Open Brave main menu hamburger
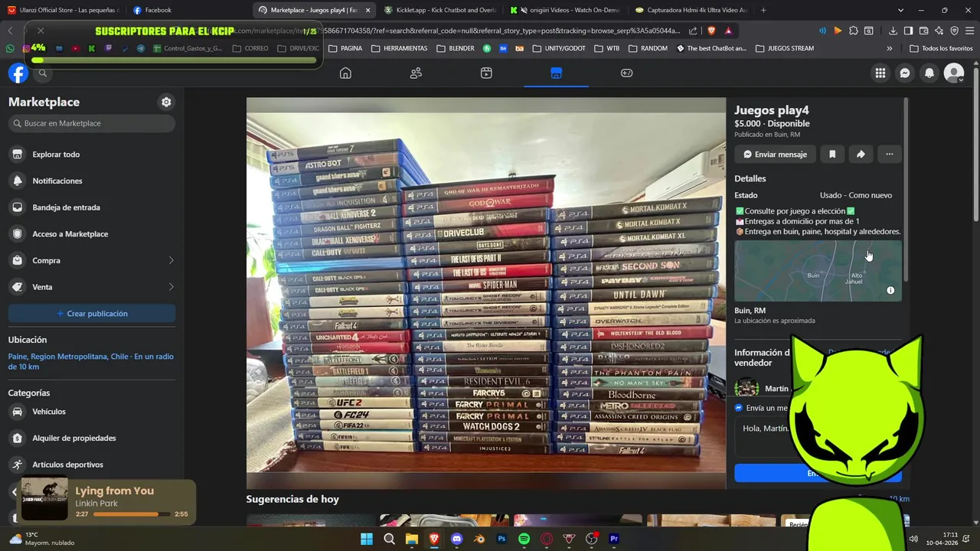This screenshot has height=551, width=980. (x=970, y=31)
